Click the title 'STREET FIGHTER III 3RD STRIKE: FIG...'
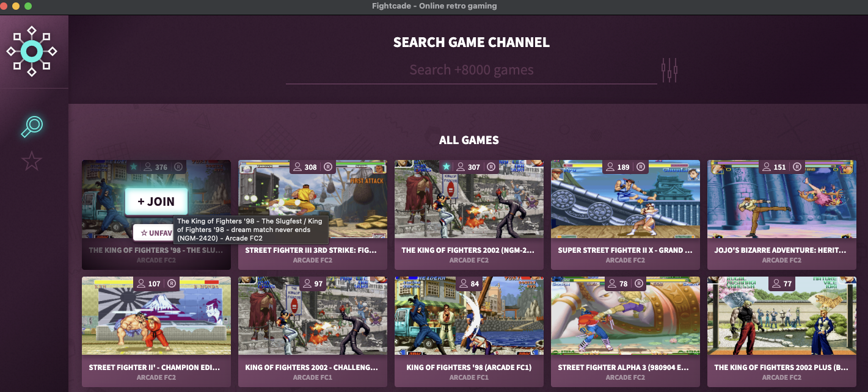This screenshot has height=392, width=868. pos(311,250)
